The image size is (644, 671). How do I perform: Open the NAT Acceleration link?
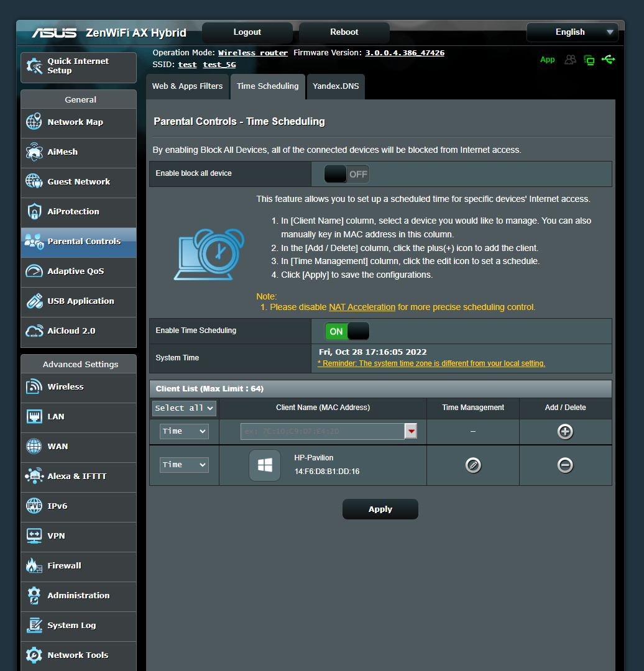pyautogui.click(x=362, y=307)
